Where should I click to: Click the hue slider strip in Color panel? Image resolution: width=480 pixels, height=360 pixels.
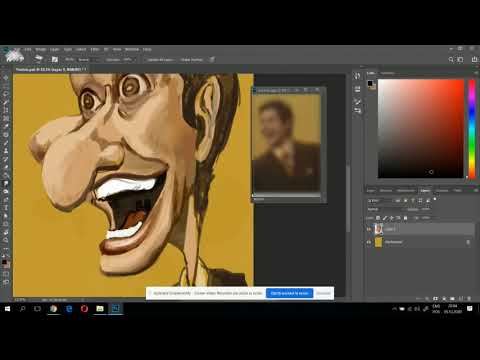(x=472, y=128)
